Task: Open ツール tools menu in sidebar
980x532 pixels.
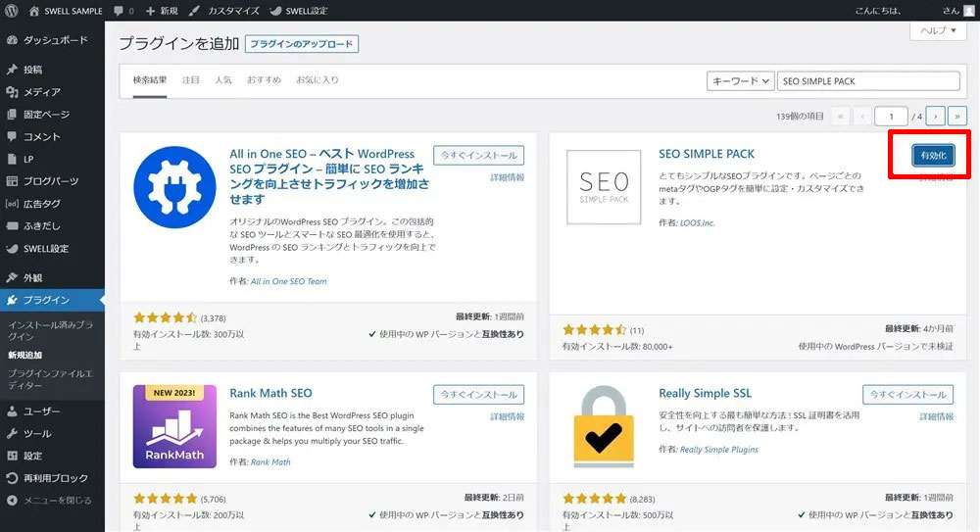Action: [x=12, y=434]
